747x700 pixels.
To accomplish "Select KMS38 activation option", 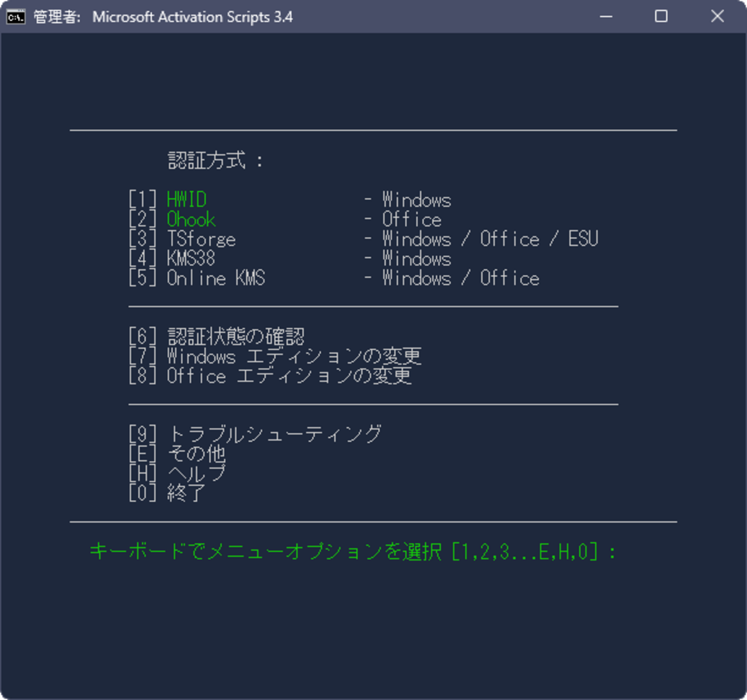I will (x=191, y=259).
